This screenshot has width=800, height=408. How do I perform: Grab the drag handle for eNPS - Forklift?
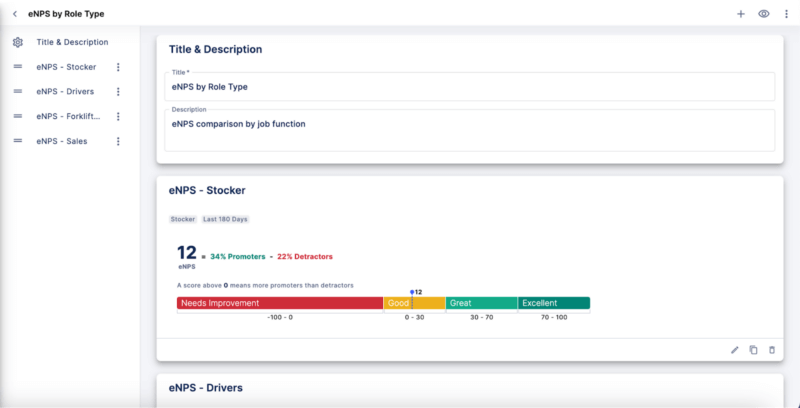pos(18,116)
